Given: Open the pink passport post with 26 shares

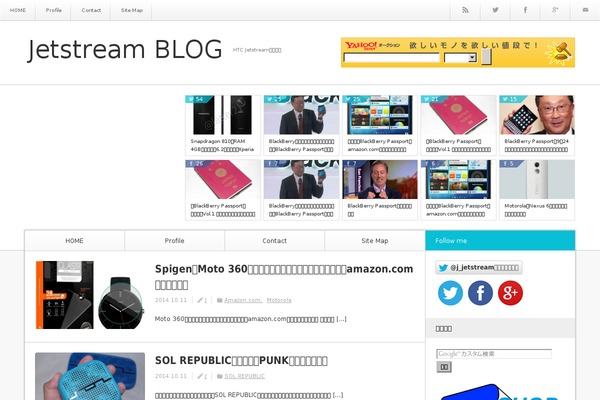Looking at the screenshot, I should 223,190.
